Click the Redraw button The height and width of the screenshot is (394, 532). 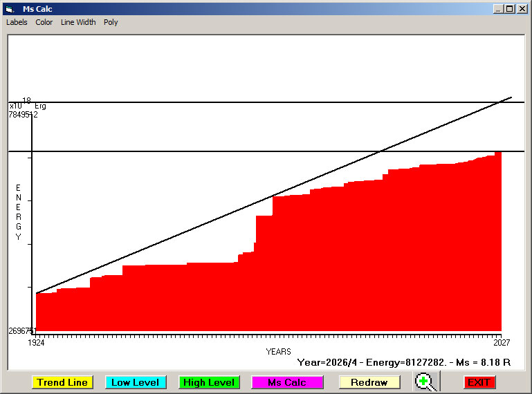(369, 382)
